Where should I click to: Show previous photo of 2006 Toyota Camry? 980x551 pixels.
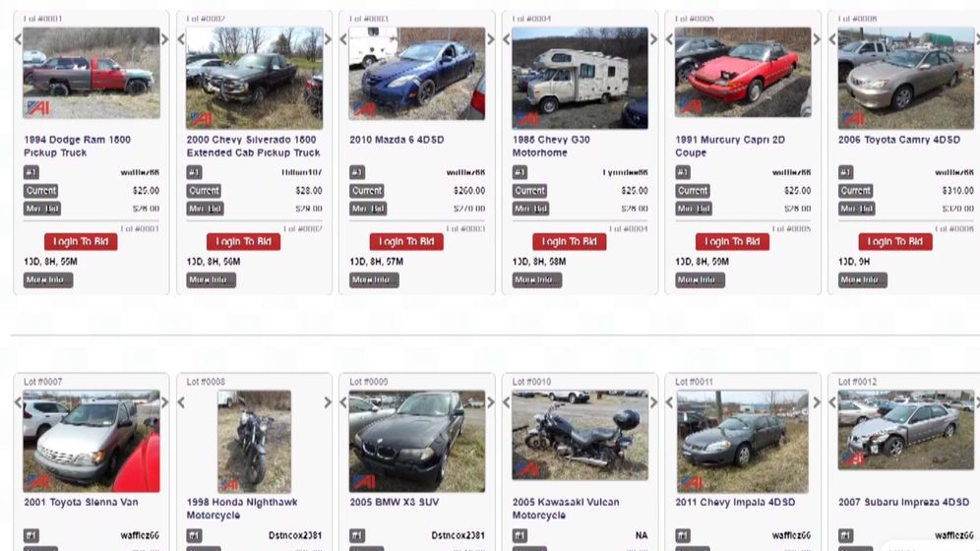pyautogui.click(x=832, y=39)
